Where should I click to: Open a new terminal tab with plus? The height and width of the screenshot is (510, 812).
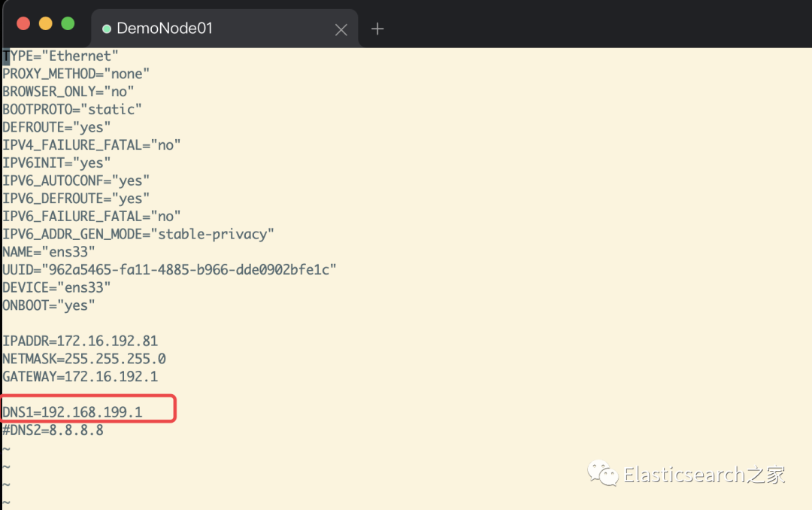(x=377, y=29)
